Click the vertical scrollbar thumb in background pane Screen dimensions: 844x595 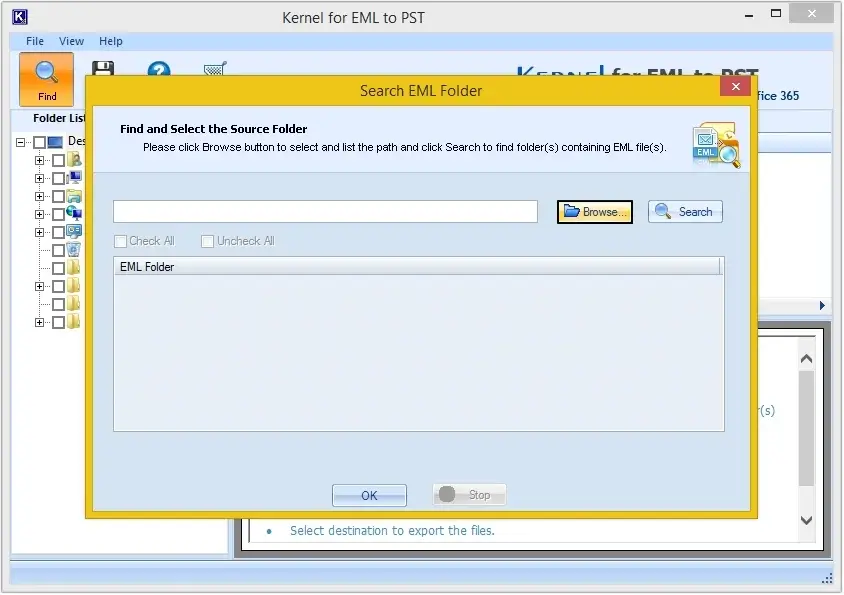point(806,428)
